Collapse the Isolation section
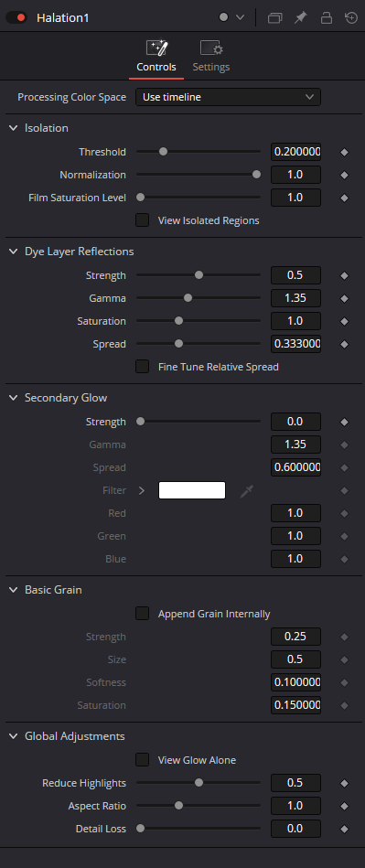Image resolution: width=365 pixels, height=868 pixels. (x=14, y=128)
